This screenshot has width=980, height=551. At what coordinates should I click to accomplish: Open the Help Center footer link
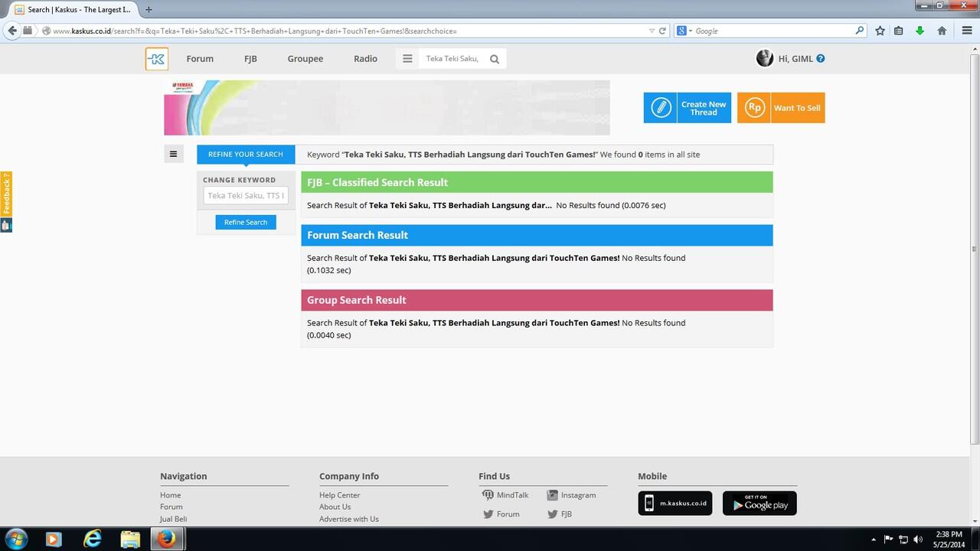pyautogui.click(x=339, y=495)
